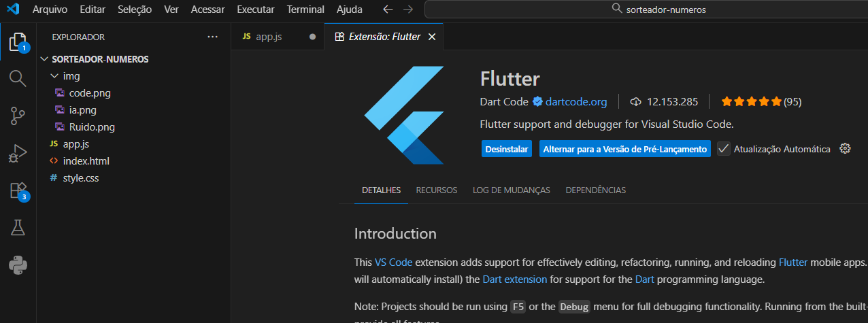The height and width of the screenshot is (323, 868).
Task: Click the verified publisher badge icon
Action: (537, 102)
